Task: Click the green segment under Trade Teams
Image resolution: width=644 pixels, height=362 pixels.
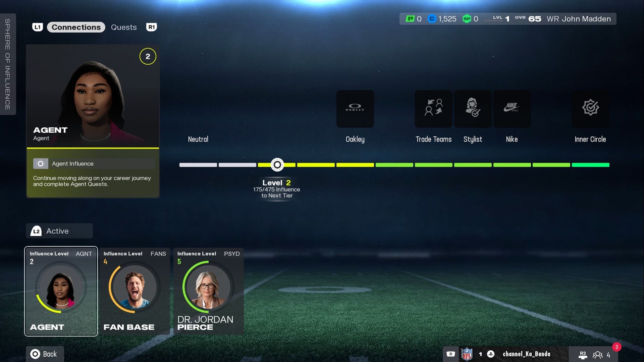Action: 433,165
